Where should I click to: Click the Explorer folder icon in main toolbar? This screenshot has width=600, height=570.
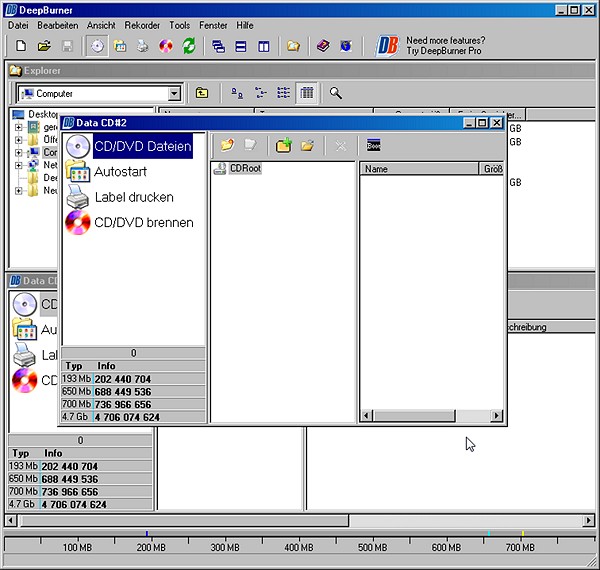coord(293,46)
